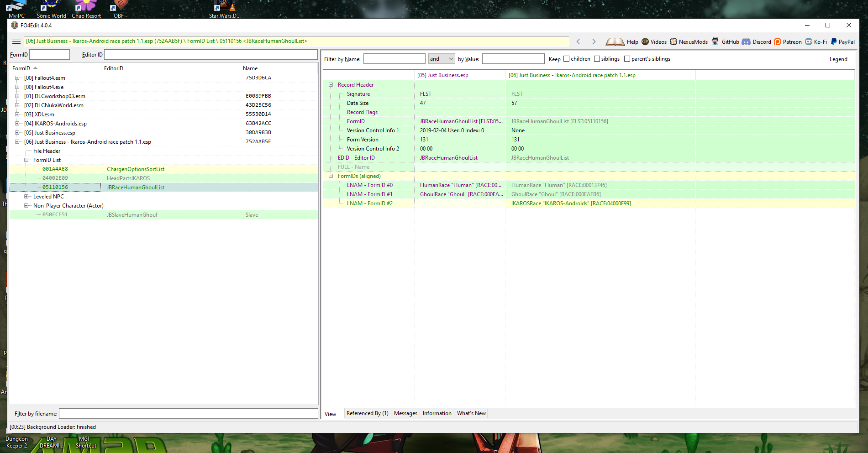Expand the [04] IKAROS-Androids.esp node
This screenshot has width=868, height=453.
[x=17, y=124]
